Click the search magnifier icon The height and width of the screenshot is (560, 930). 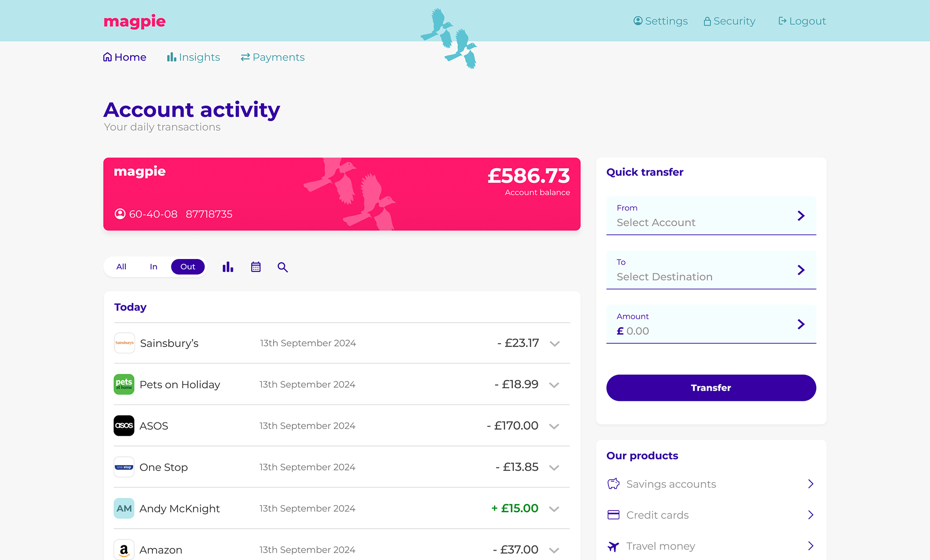click(282, 267)
